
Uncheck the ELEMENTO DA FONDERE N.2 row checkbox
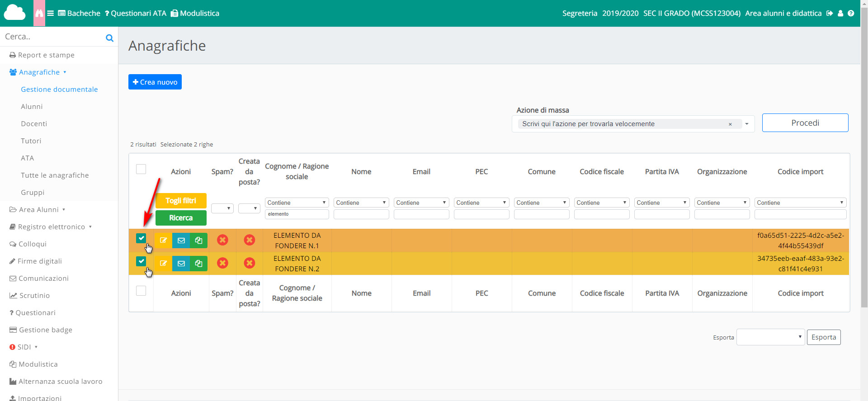[x=141, y=261]
